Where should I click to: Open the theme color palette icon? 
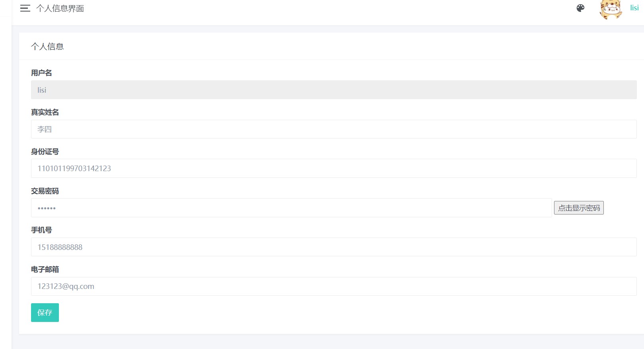click(x=580, y=8)
